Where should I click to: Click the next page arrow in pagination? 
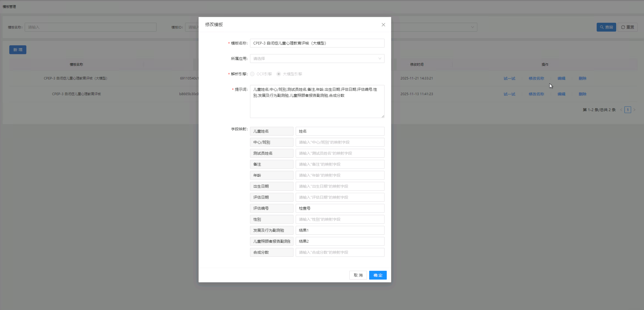(x=635, y=110)
